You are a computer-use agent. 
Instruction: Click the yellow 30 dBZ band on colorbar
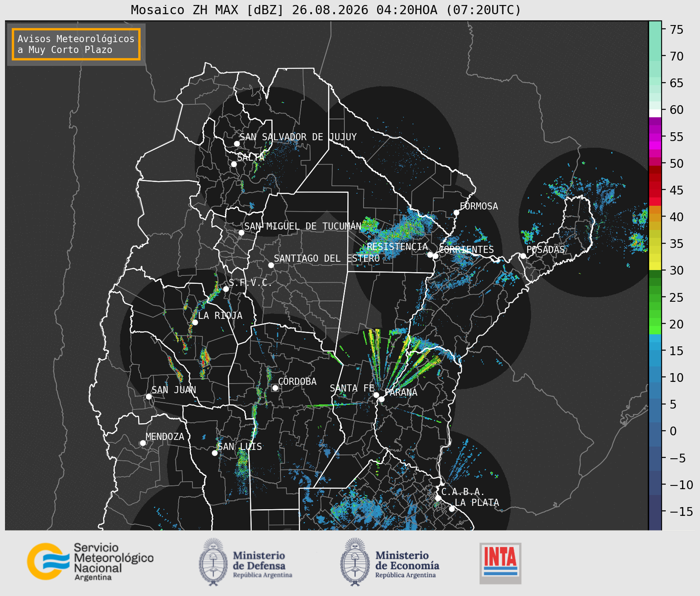point(655,266)
